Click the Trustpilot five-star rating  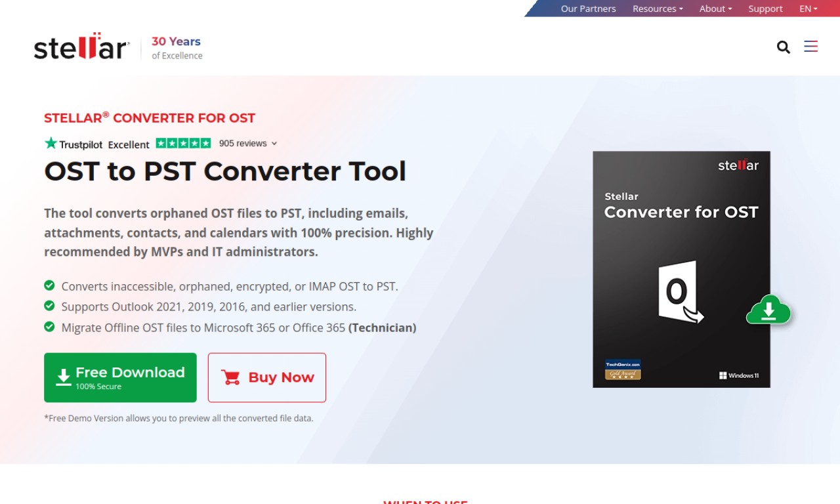(x=183, y=143)
